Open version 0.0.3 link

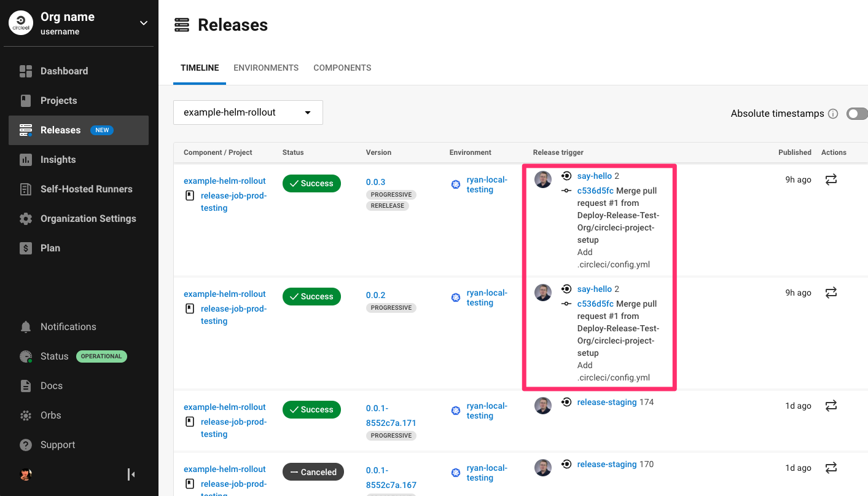[376, 182]
